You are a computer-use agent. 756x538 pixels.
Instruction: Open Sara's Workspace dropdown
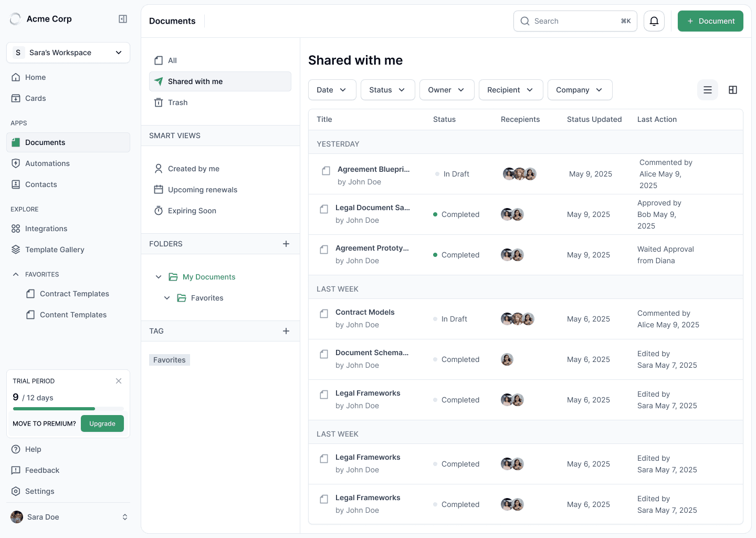coord(68,53)
